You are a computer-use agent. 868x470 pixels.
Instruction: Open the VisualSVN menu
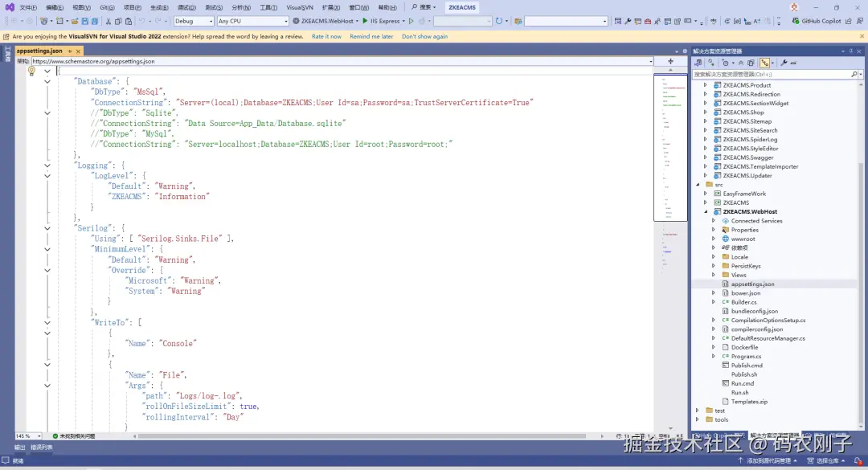[x=300, y=7]
